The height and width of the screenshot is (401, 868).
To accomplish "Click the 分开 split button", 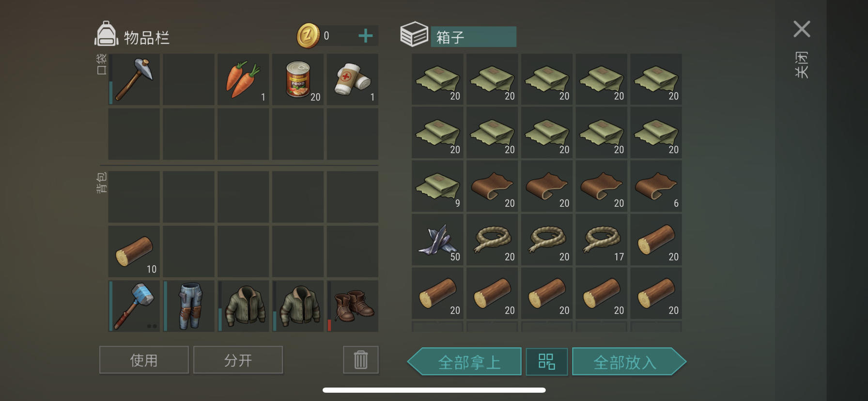I will 238,360.
